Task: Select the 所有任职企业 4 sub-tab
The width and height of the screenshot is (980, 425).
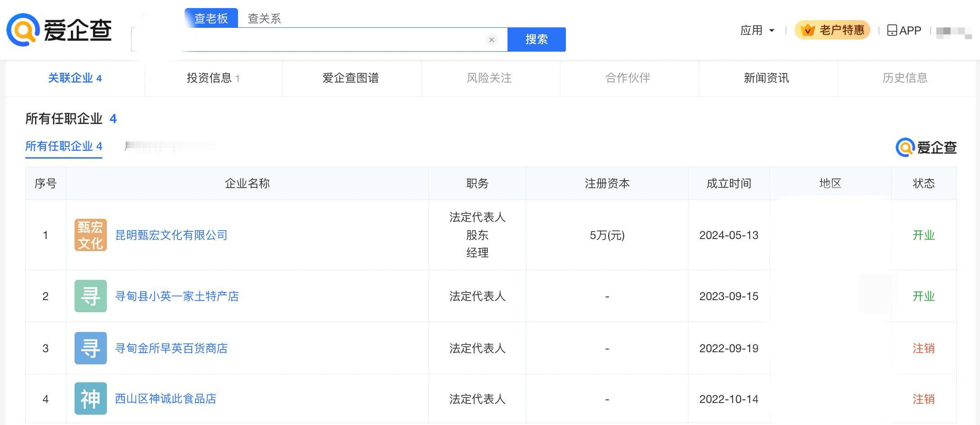Action: [64, 146]
